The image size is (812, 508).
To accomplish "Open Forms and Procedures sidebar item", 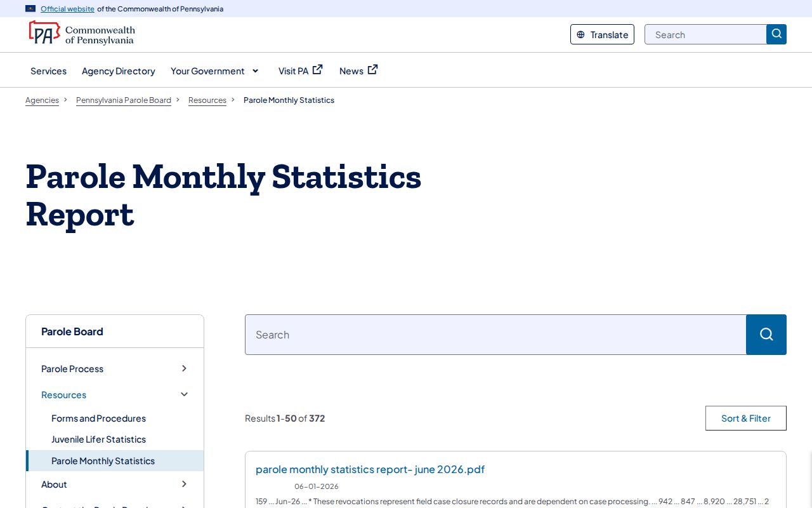I will [x=98, y=418].
